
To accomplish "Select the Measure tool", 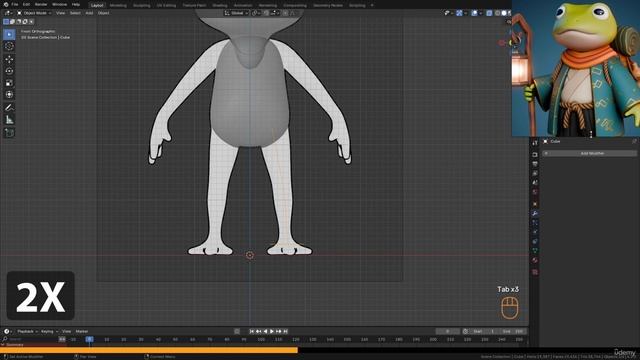I will click(x=9, y=120).
